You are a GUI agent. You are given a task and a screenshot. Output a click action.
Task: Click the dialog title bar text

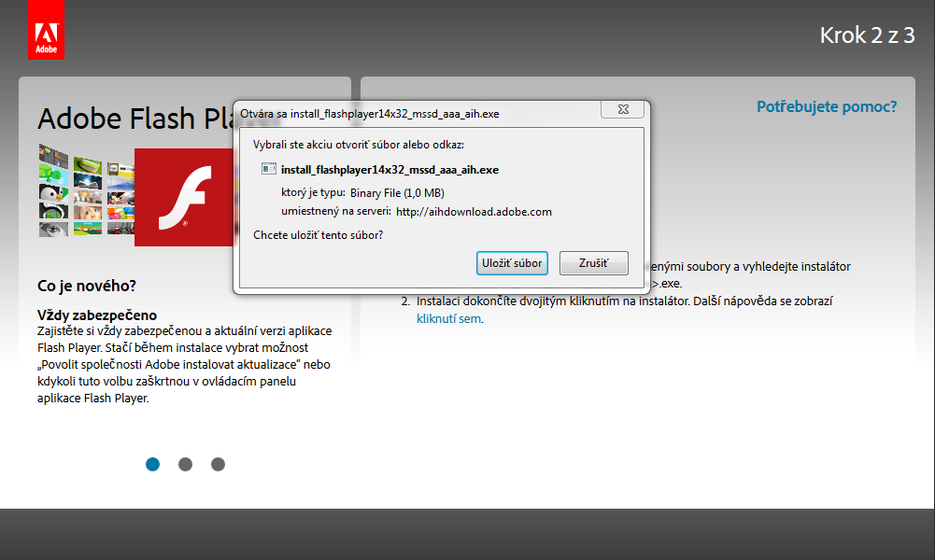click(x=370, y=114)
